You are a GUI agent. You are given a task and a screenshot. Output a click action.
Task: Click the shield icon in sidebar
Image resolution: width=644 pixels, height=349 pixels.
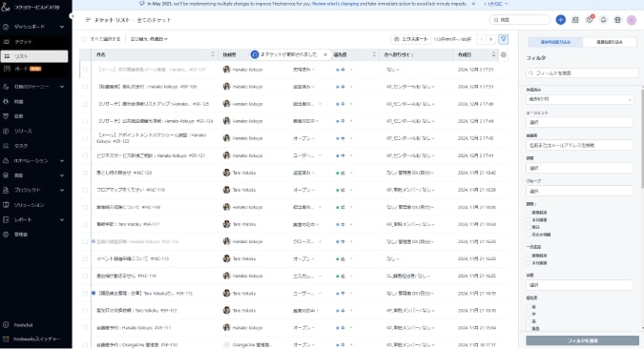pos(6,116)
